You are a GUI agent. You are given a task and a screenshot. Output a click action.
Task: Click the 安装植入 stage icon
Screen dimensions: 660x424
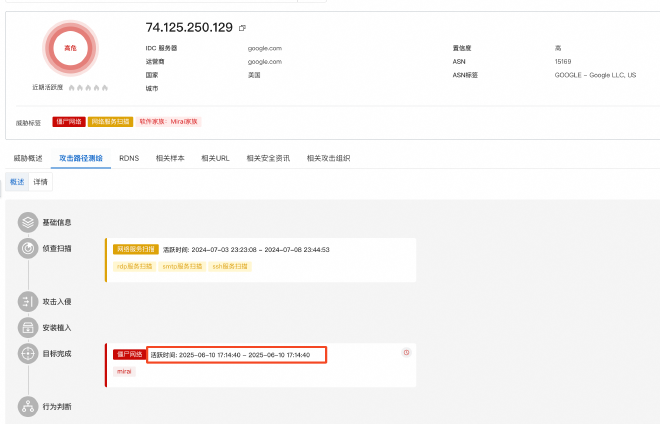[x=28, y=327]
